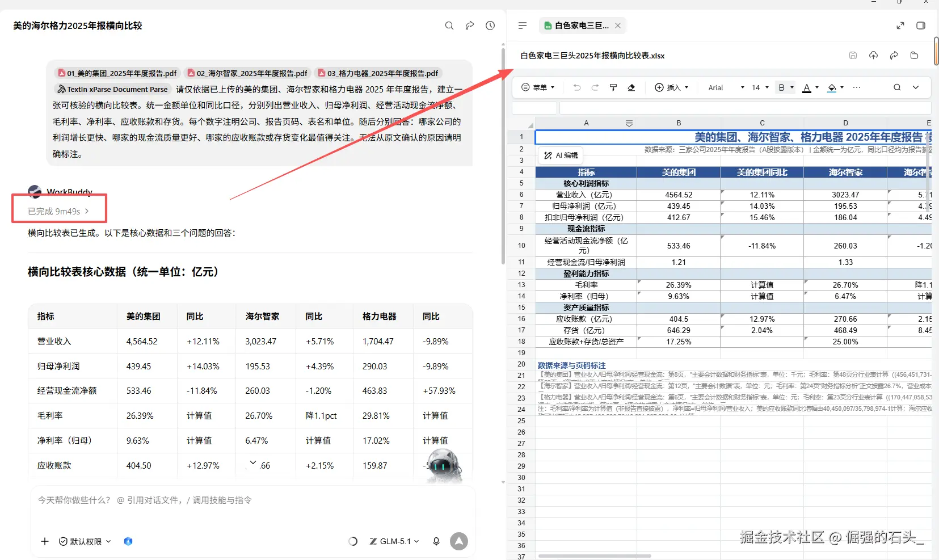The image size is (939, 560).
Task: Add an attachment with the plus icon
Action: click(x=45, y=541)
